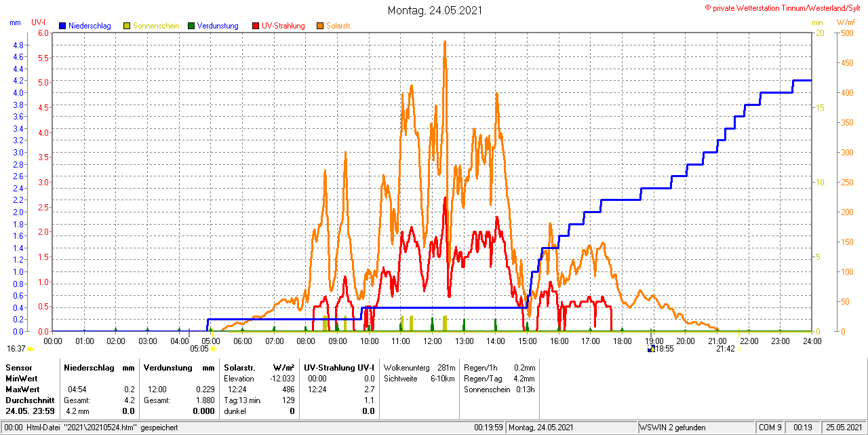Click the 16:37 time text below the axis

[16, 349]
